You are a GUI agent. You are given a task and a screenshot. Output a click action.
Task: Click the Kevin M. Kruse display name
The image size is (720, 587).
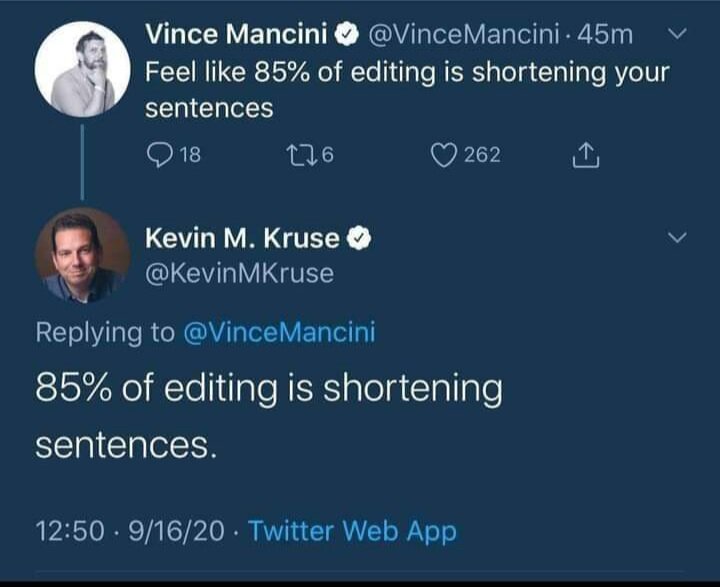point(244,239)
